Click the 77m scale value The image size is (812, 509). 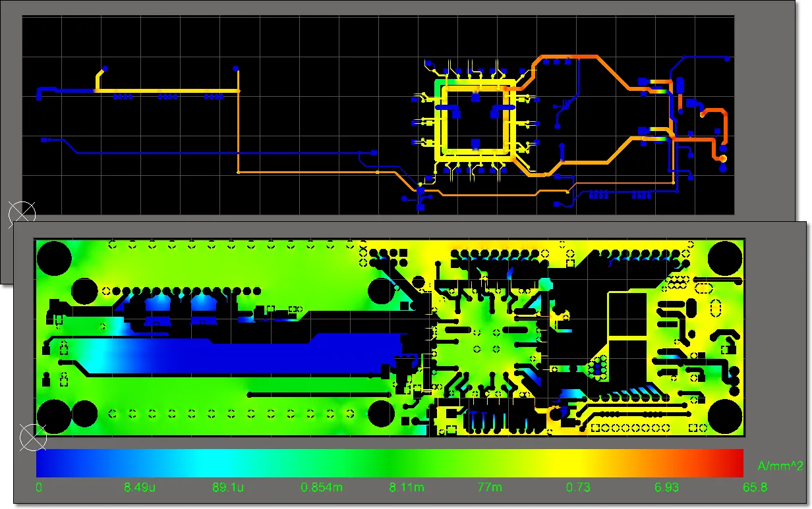tap(489, 488)
